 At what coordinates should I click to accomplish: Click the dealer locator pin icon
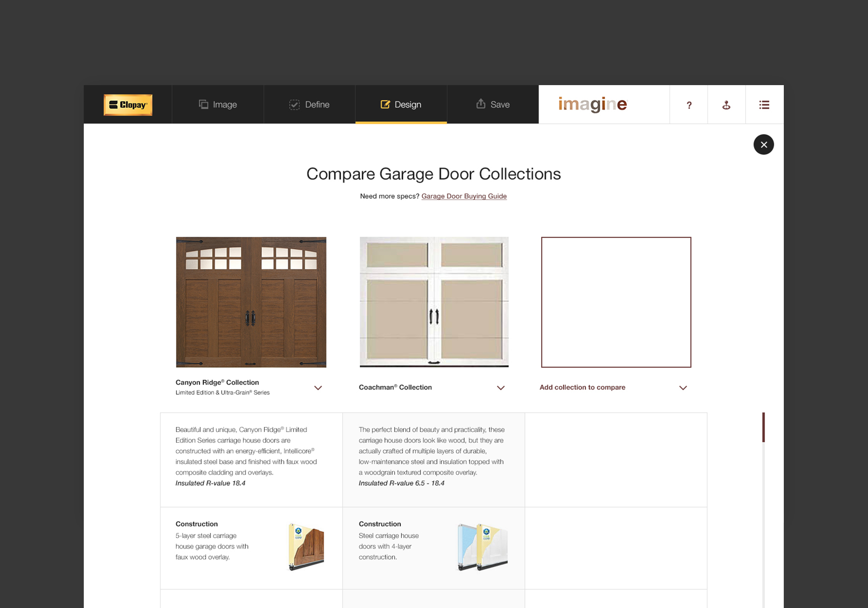click(x=727, y=105)
